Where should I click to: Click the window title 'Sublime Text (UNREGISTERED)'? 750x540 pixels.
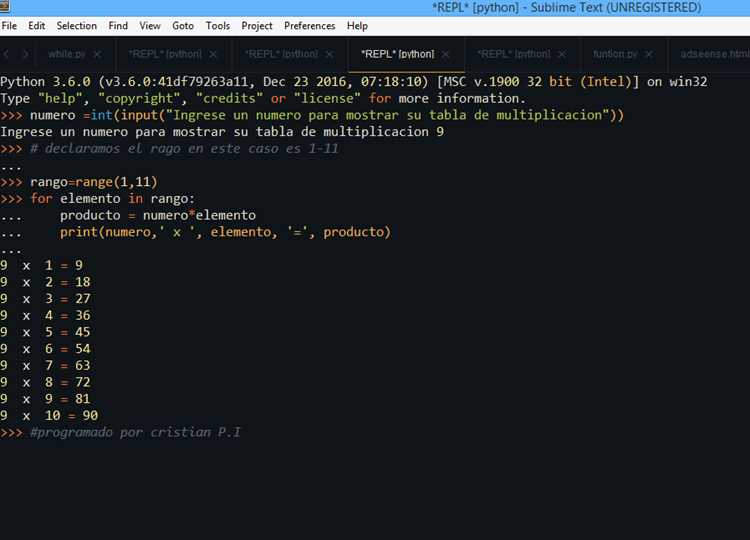(616, 8)
